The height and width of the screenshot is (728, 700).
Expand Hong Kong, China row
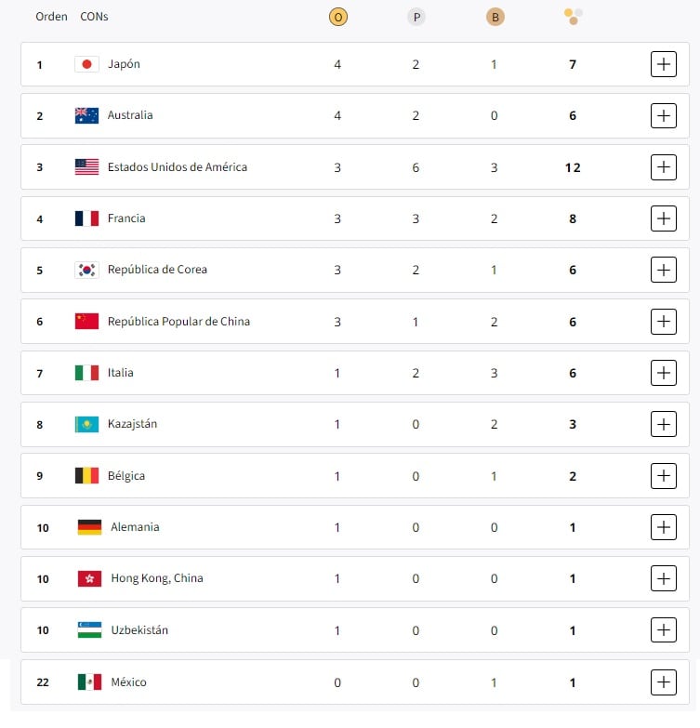[x=663, y=578]
